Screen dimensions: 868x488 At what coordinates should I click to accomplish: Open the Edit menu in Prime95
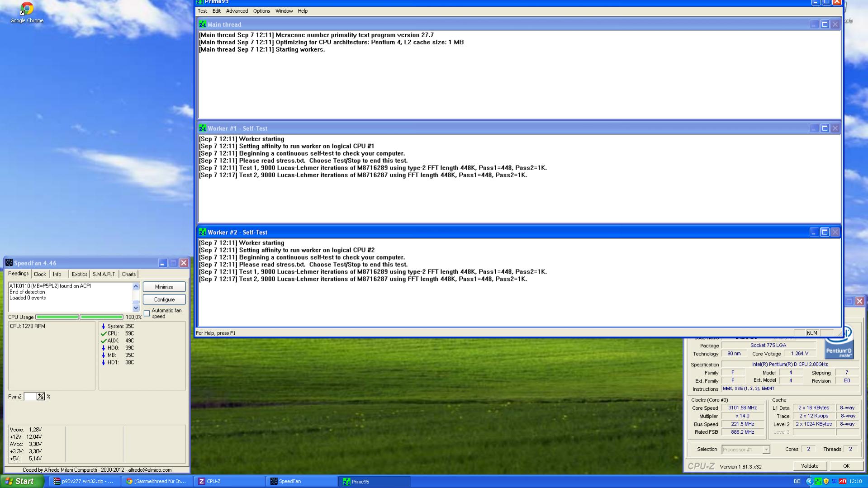tap(217, 11)
